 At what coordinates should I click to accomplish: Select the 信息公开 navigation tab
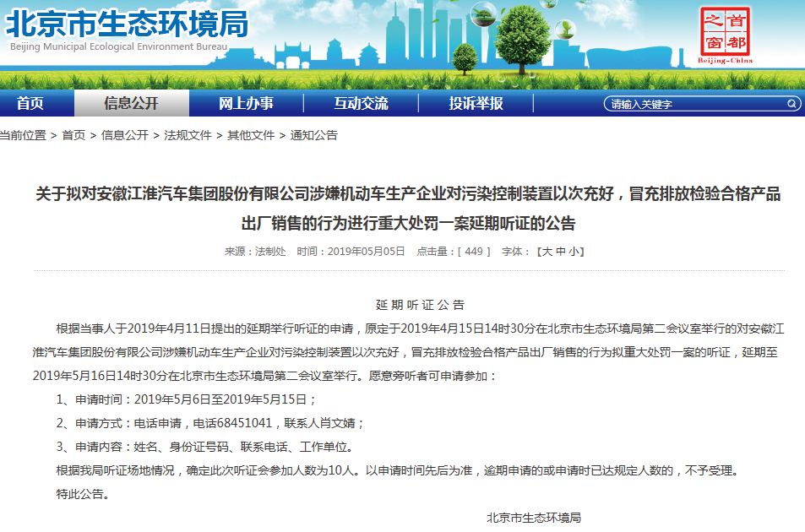(x=131, y=104)
